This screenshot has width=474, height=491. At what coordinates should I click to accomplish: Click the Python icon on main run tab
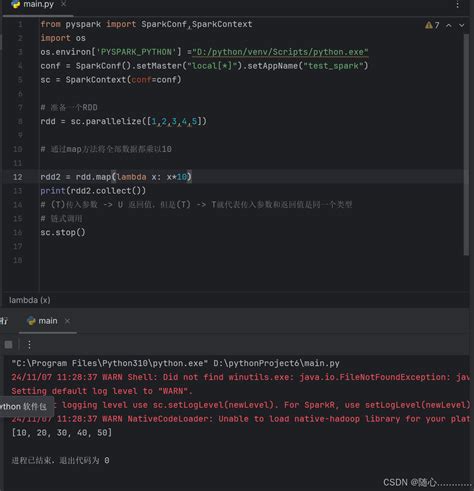click(x=32, y=321)
